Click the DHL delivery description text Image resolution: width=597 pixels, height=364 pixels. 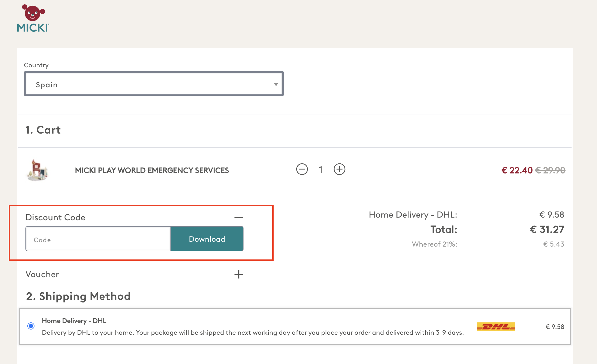253,333
